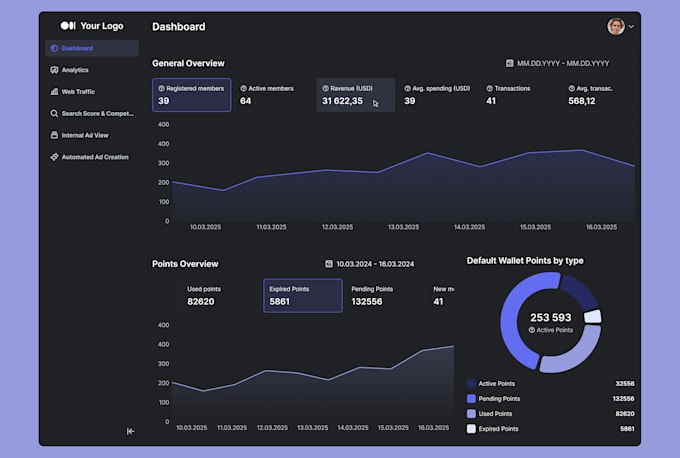
Task: Click the Dashboard page title
Action: [179, 26]
